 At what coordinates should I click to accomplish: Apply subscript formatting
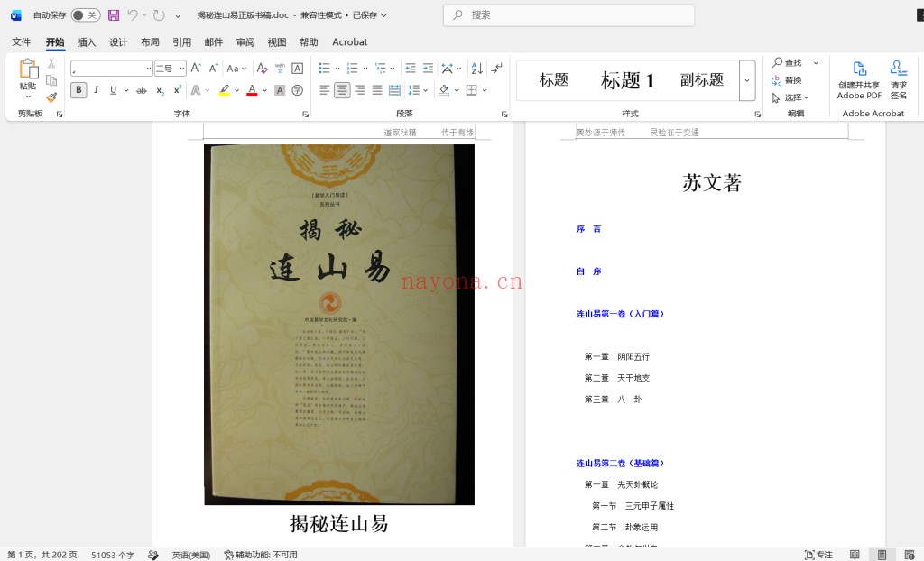[160, 90]
